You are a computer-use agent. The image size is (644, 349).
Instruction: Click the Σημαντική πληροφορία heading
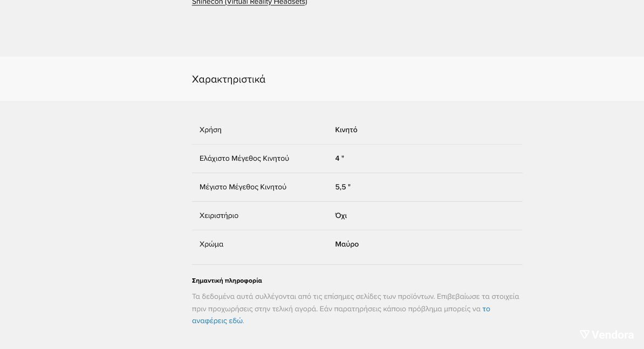click(x=227, y=281)
